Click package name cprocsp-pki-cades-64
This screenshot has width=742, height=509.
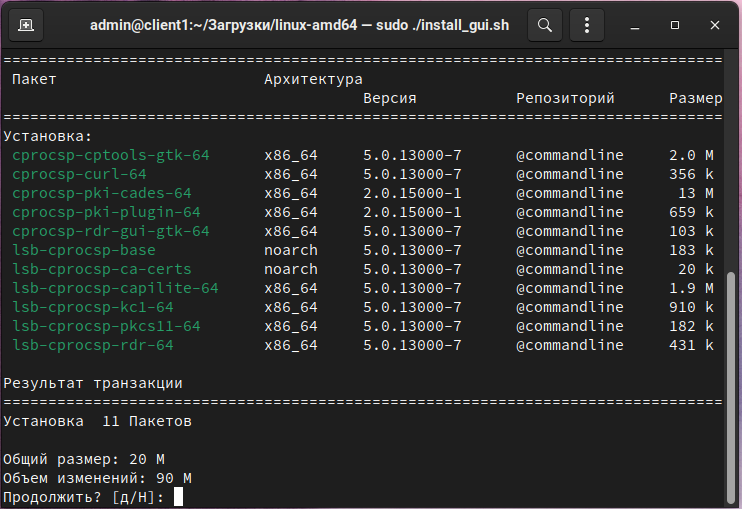102,193
